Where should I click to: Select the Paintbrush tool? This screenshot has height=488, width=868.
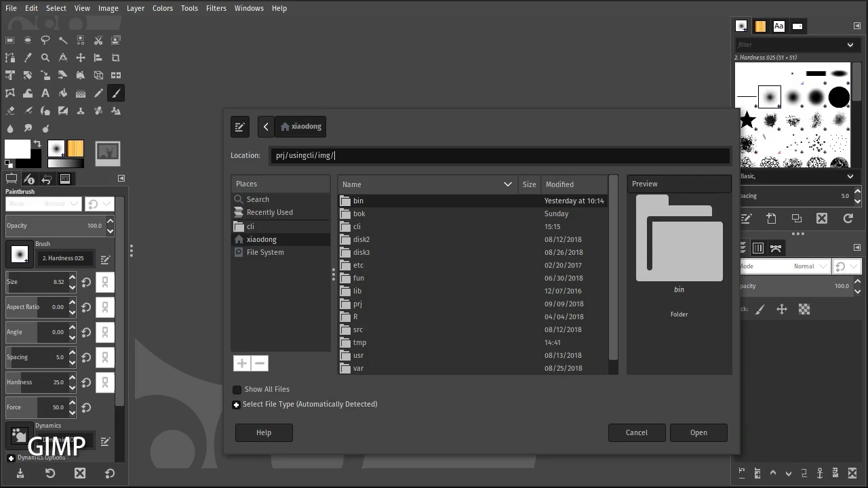116,93
